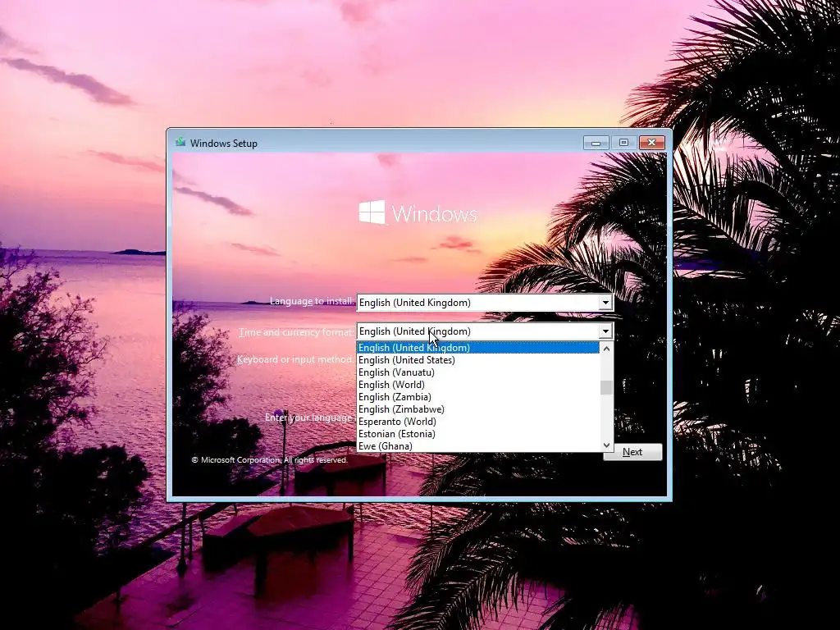Screen dimensions: 840x630
Task: Click the list scrollbar up arrow
Action: pos(606,349)
